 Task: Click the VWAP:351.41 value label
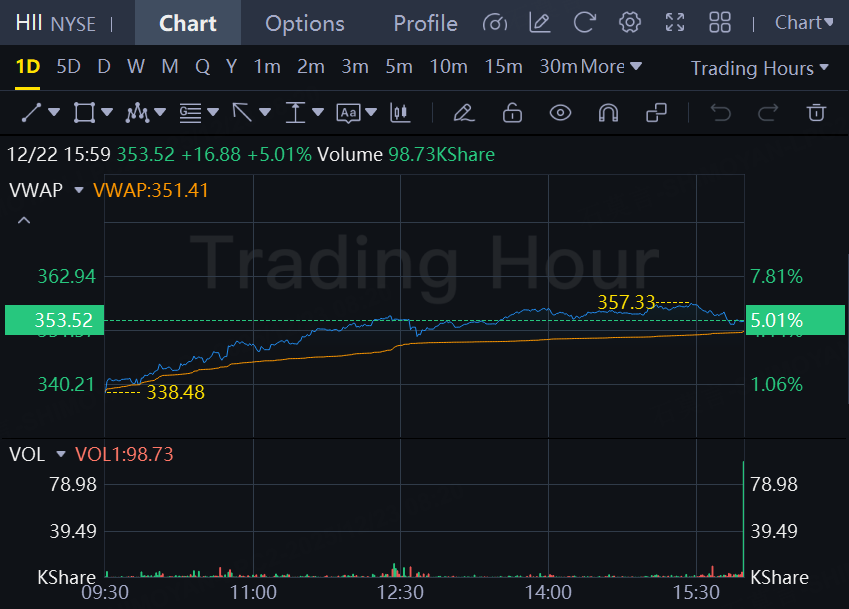click(151, 190)
